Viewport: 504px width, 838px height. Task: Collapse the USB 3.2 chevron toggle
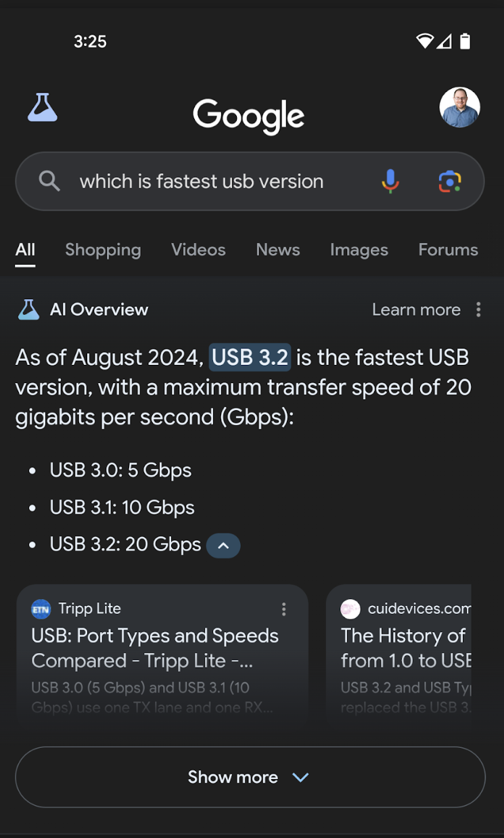pyautogui.click(x=223, y=546)
